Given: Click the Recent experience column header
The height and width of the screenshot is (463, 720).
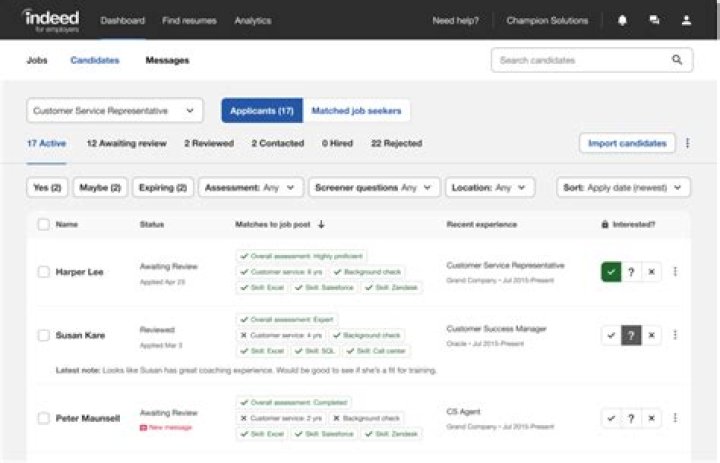Looking at the screenshot, I should pyautogui.click(x=482, y=224).
